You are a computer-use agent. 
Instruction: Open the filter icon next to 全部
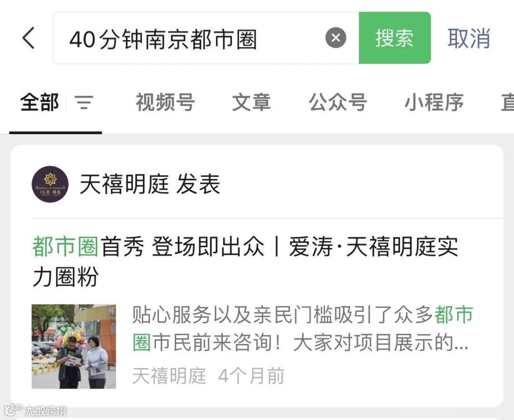coord(84,102)
